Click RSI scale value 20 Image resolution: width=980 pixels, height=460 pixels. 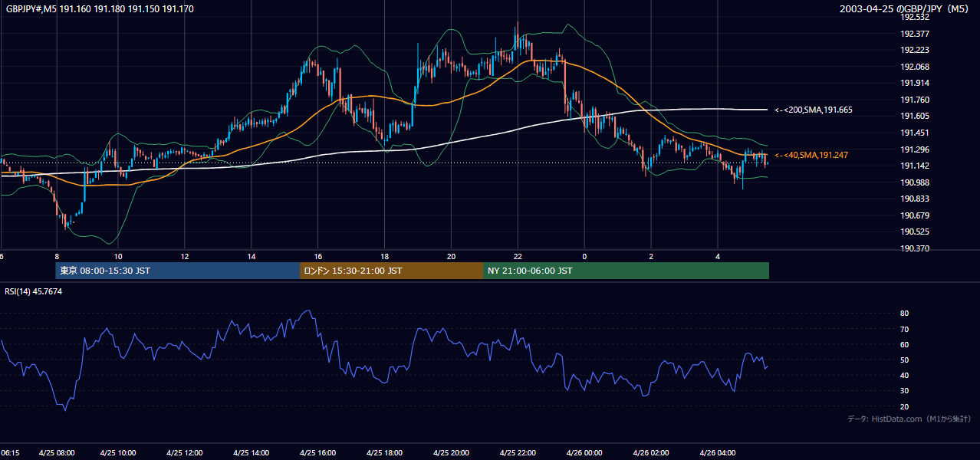click(904, 406)
